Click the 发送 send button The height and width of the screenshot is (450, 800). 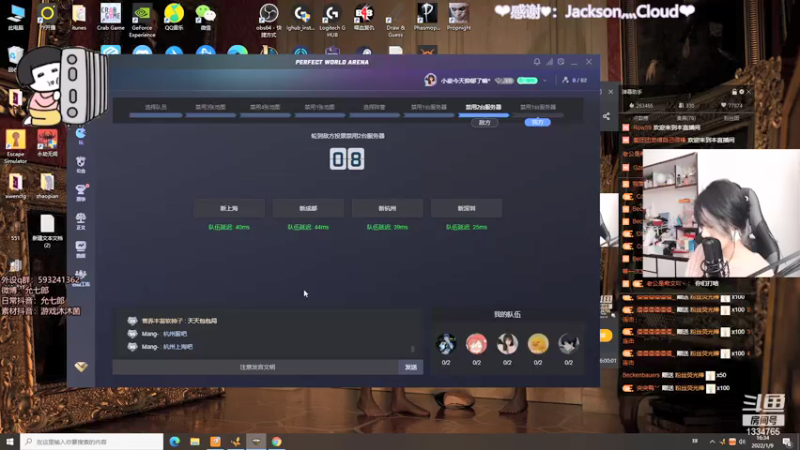(x=411, y=367)
